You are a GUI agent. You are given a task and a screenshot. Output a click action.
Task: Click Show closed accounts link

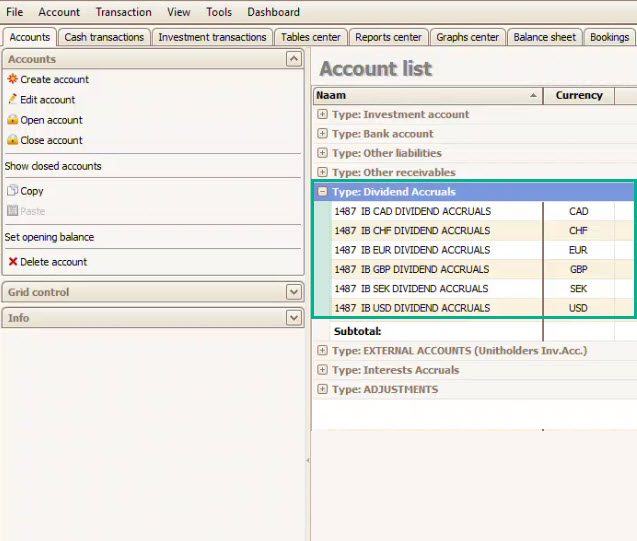53,166
